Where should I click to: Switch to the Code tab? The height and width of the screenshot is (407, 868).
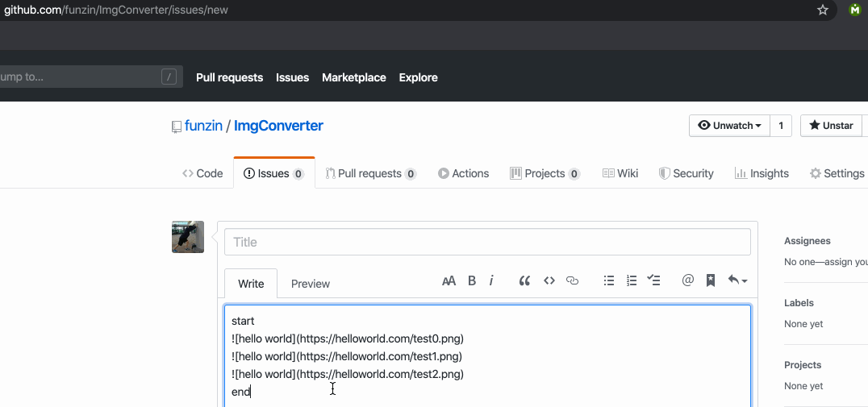click(202, 173)
